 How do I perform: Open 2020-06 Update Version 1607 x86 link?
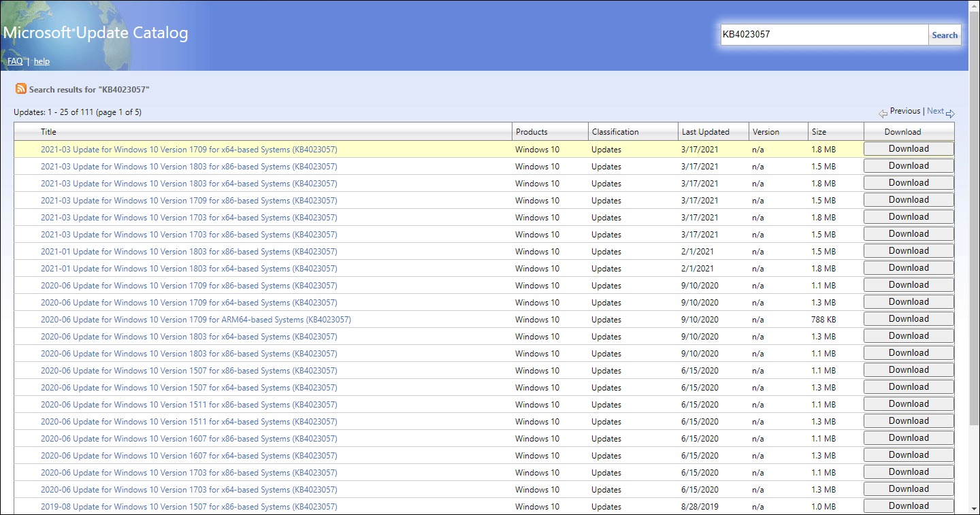189,439
